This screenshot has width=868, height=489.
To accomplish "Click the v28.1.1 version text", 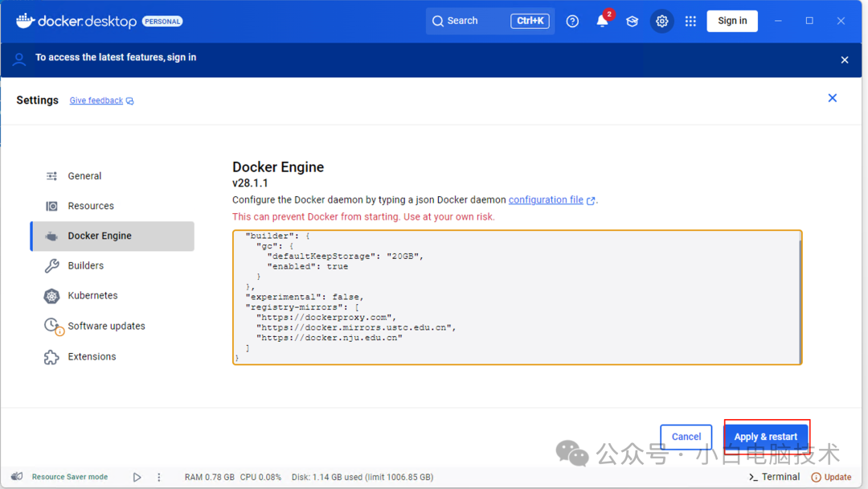I will click(250, 183).
